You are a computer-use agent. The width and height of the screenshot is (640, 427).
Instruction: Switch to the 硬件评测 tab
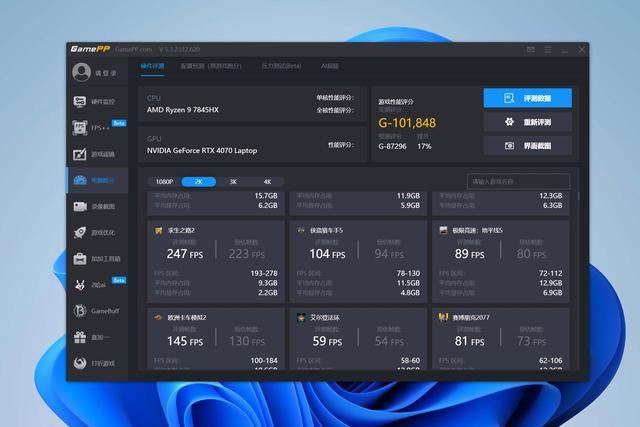click(152, 66)
